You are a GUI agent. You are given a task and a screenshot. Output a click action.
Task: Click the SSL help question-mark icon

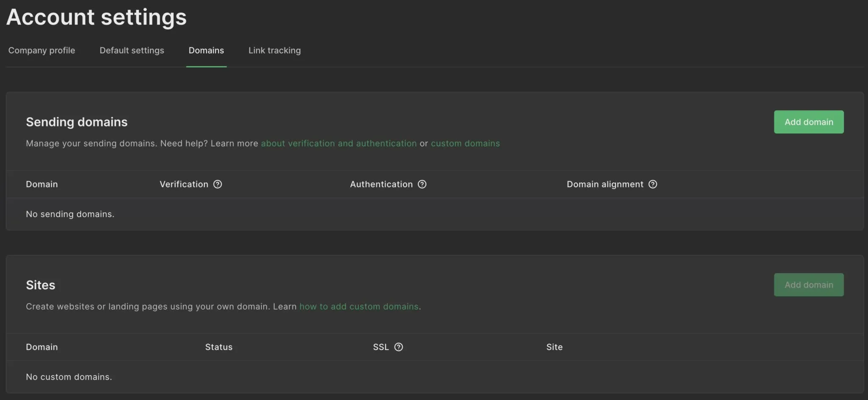click(398, 347)
